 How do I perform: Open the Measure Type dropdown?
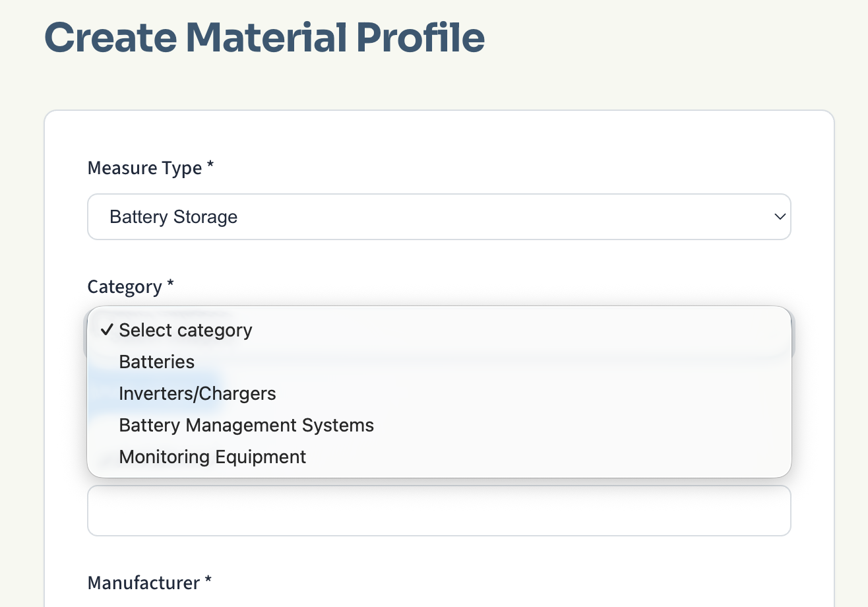click(439, 216)
